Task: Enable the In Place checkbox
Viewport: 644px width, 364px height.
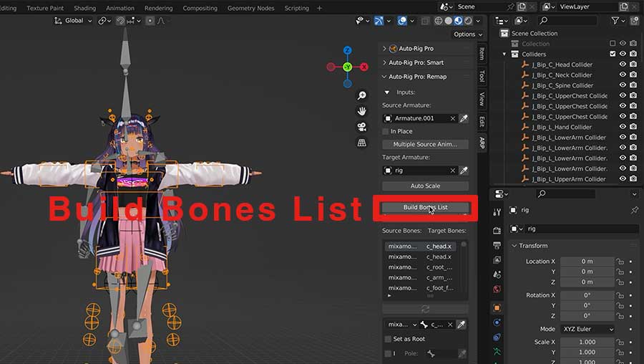Action: point(385,131)
